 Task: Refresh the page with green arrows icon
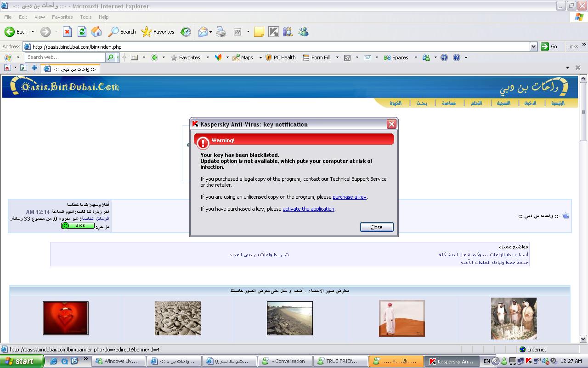pos(82,32)
